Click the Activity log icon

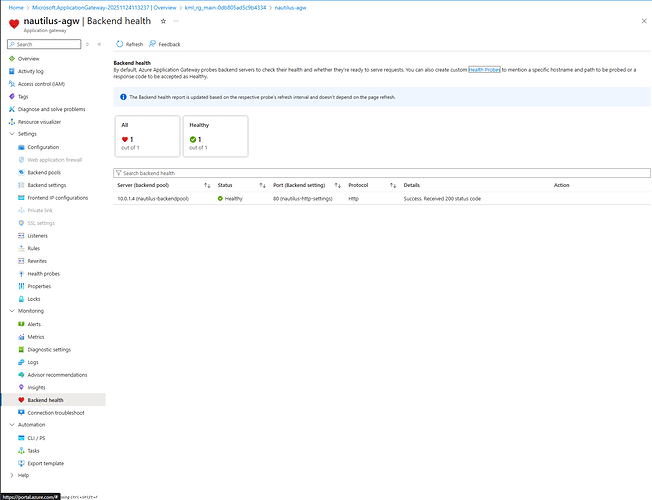click(x=12, y=71)
